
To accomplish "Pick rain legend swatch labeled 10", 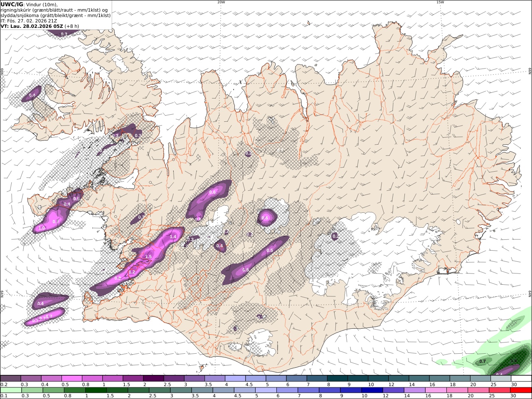I will [x=372, y=390].
